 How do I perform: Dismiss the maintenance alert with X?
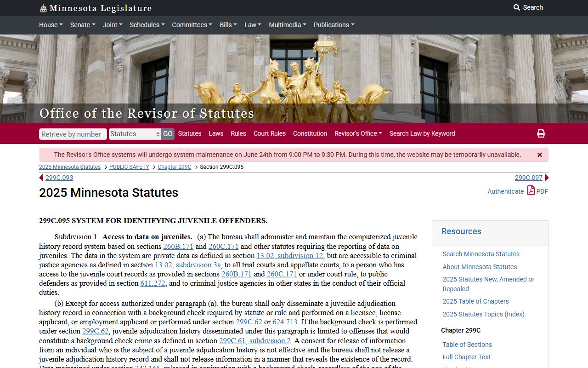tap(540, 155)
